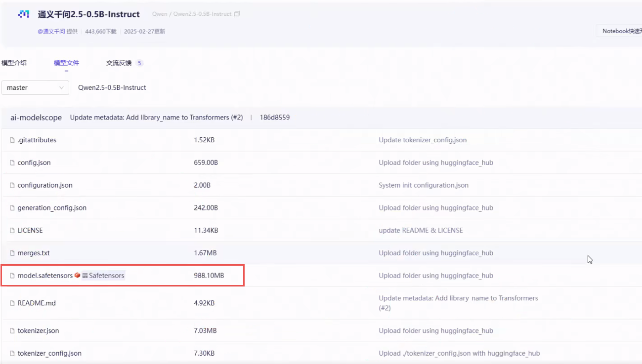Click commit hash 186d8559

[275, 118]
